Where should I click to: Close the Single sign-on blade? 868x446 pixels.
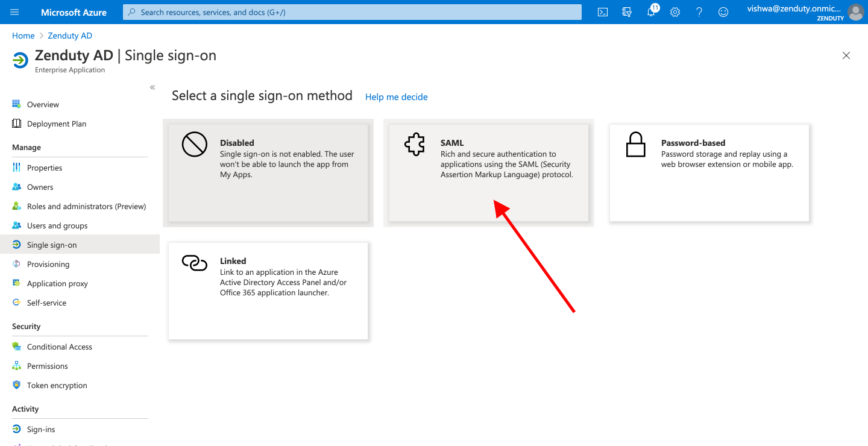click(x=846, y=55)
